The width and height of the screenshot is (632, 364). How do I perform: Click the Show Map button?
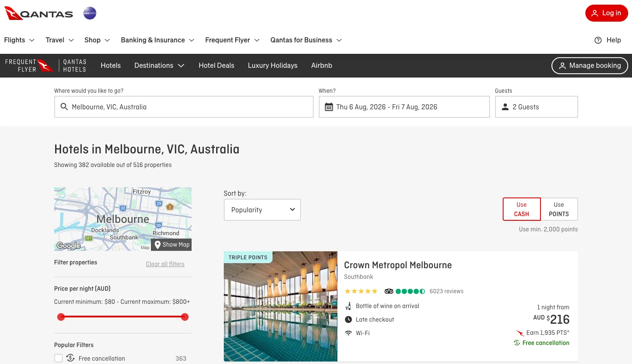(172, 245)
